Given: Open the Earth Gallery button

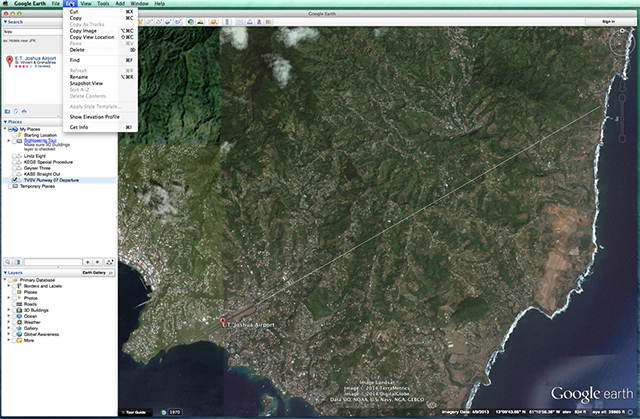Looking at the screenshot, I should tap(98, 273).
